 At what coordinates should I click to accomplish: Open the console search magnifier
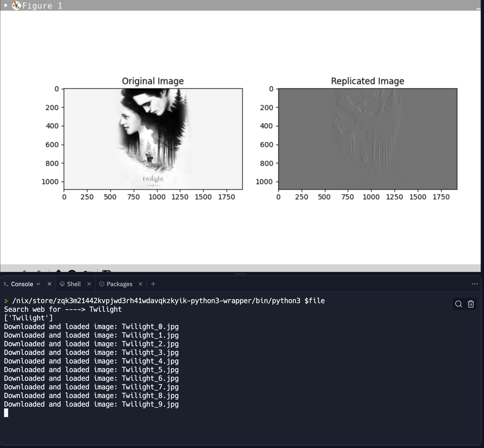pos(458,304)
